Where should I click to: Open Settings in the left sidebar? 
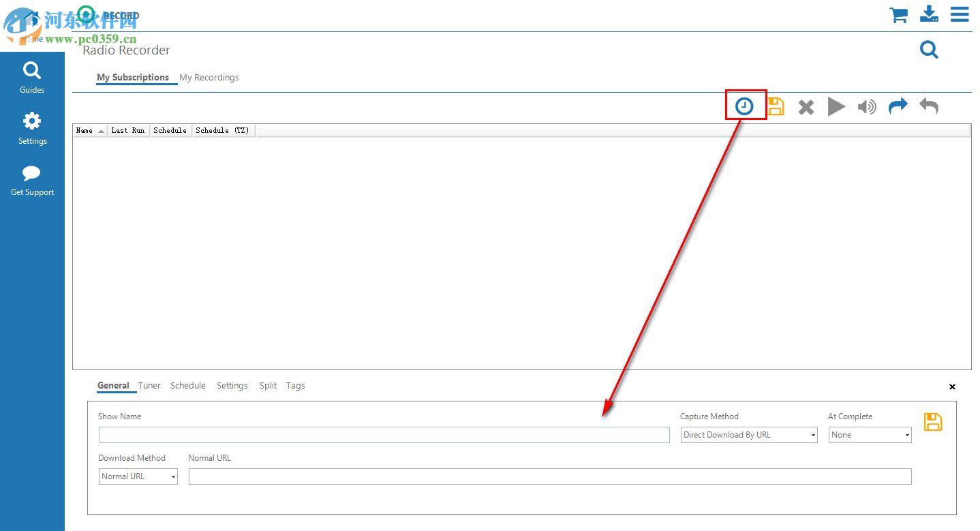click(x=32, y=129)
